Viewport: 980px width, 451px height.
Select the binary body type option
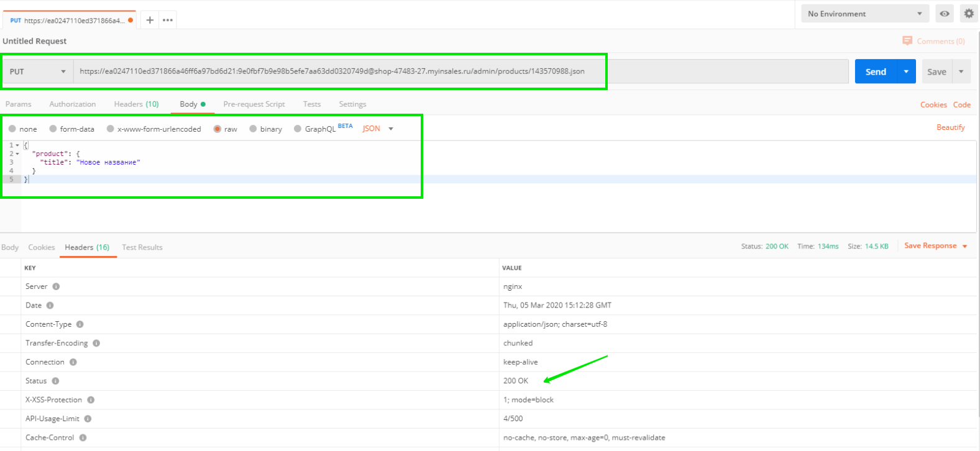tap(253, 129)
